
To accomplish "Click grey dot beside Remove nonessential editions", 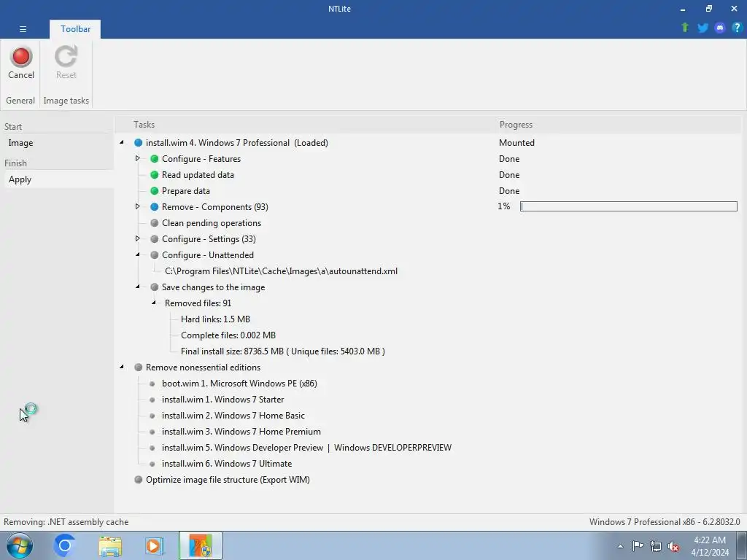I will (x=138, y=367).
